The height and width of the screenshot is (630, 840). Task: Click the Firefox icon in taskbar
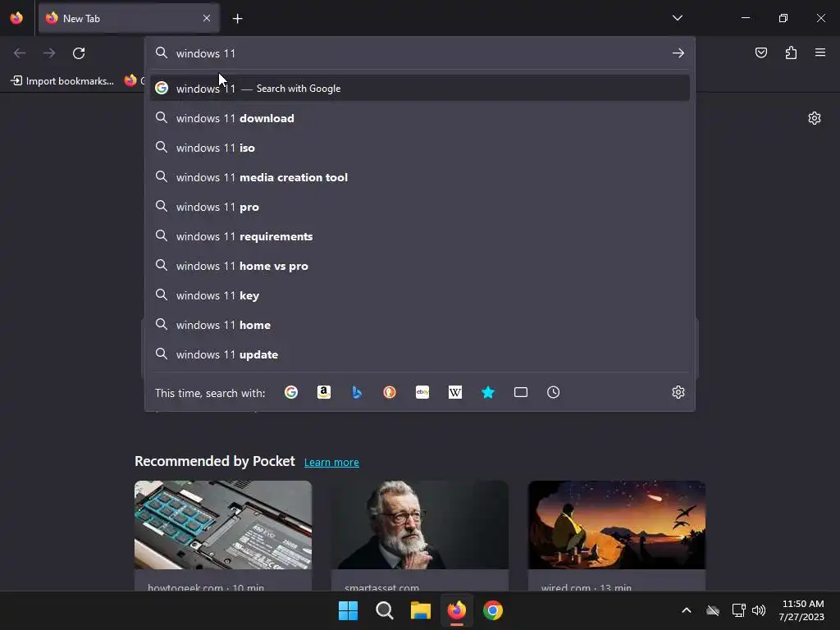[x=456, y=610]
